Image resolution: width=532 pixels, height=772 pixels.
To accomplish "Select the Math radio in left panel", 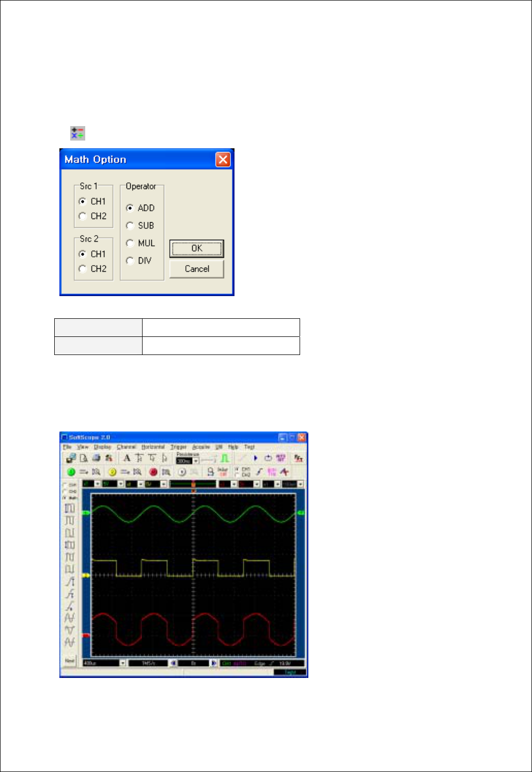I will coord(70,498).
